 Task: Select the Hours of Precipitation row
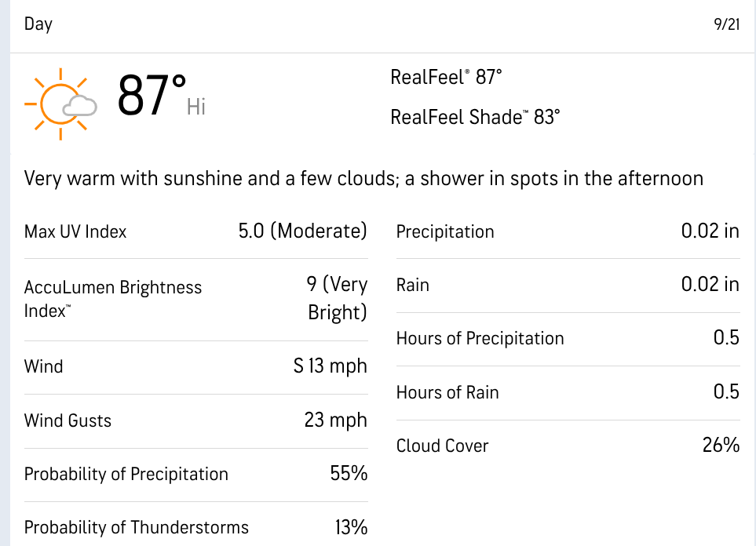(x=568, y=339)
